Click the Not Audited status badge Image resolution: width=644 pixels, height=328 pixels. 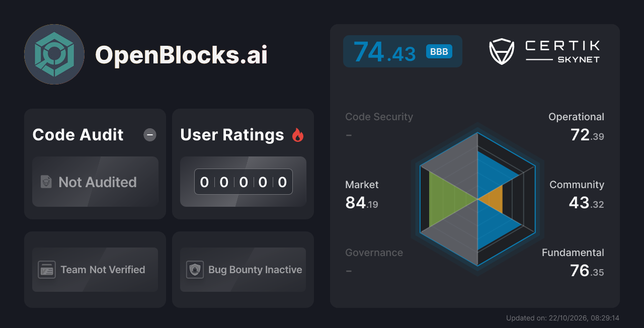coord(95,182)
